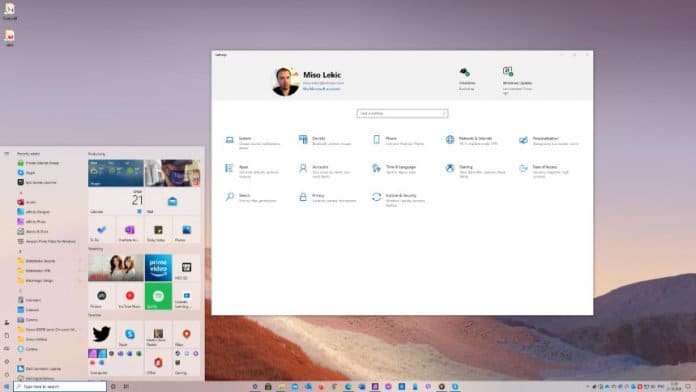Open Update & Security settings
The width and height of the screenshot is (696, 392).
[399, 199]
